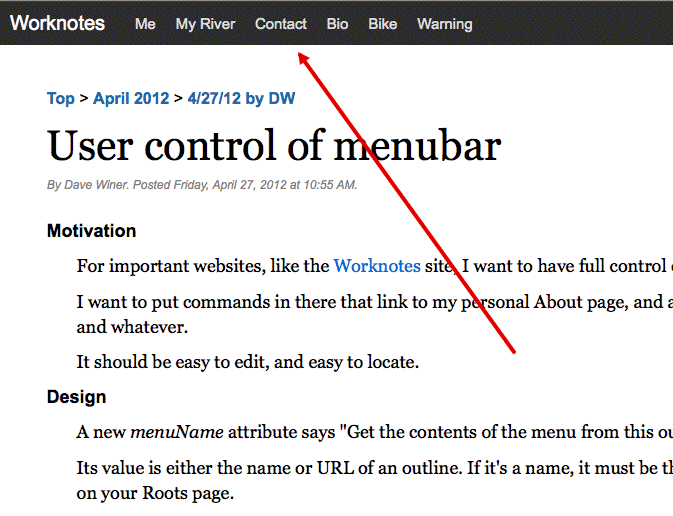Click the italic menuName word

[177, 432]
